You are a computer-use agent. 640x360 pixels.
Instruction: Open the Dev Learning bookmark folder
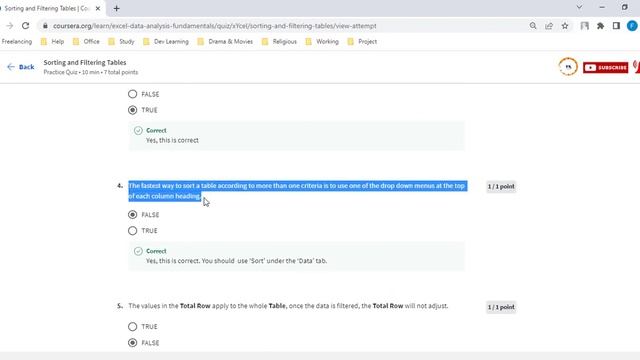(x=166, y=42)
